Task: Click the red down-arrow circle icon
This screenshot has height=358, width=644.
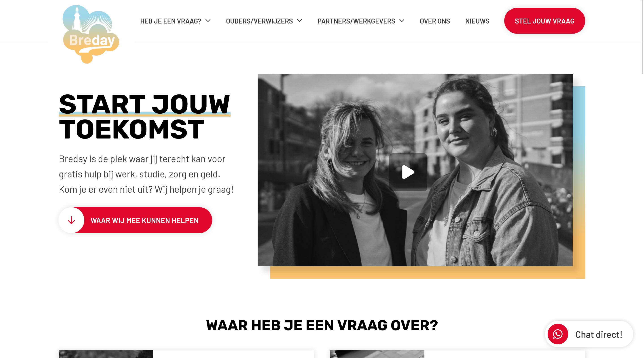Action: [72, 220]
